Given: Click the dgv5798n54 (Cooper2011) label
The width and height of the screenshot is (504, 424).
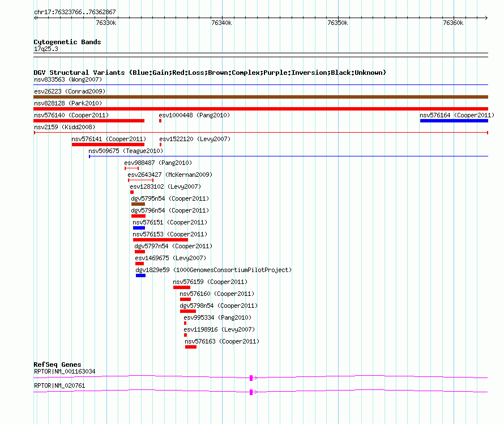Looking at the screenshot, I should 219,306.
